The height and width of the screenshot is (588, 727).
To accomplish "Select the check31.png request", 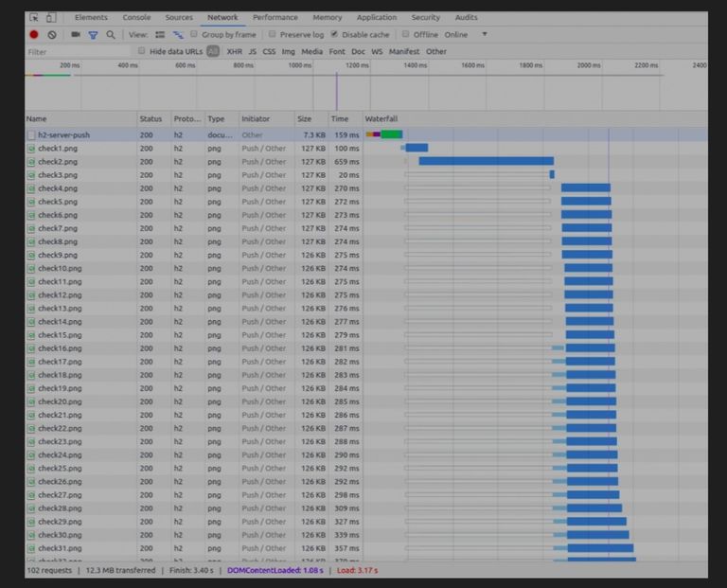I will pyautogui.click(x=366, y=548).
